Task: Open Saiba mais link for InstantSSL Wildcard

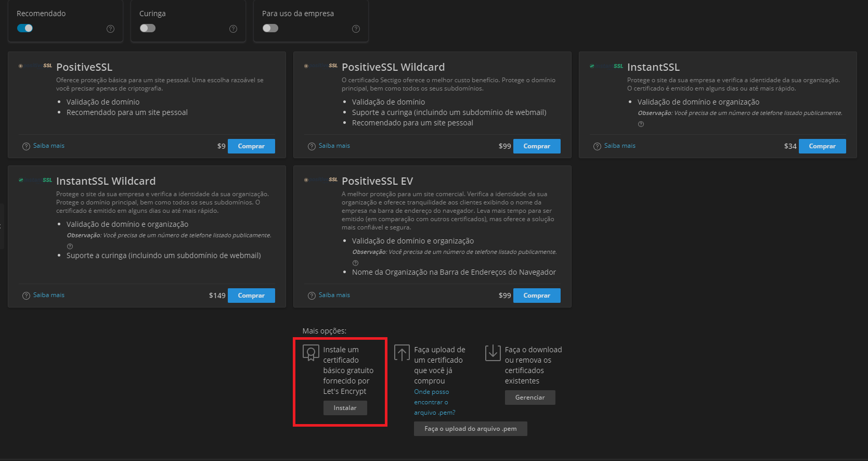Action: [49, 295]
